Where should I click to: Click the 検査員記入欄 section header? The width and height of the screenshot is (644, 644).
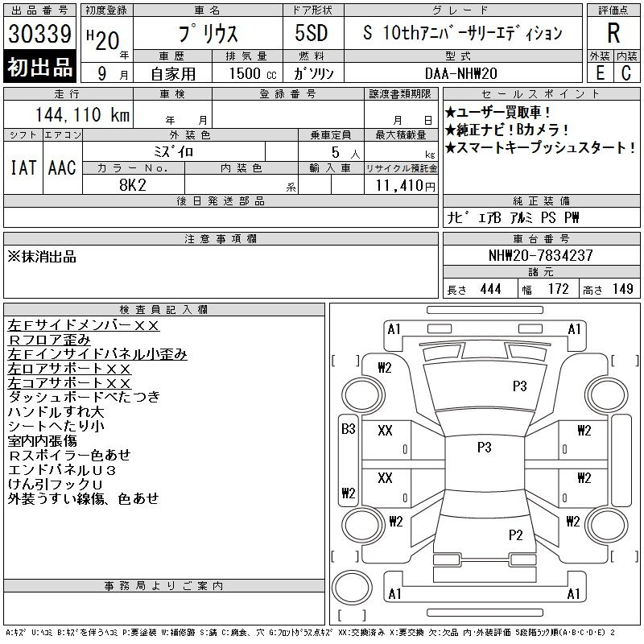[x=163, y=310]
